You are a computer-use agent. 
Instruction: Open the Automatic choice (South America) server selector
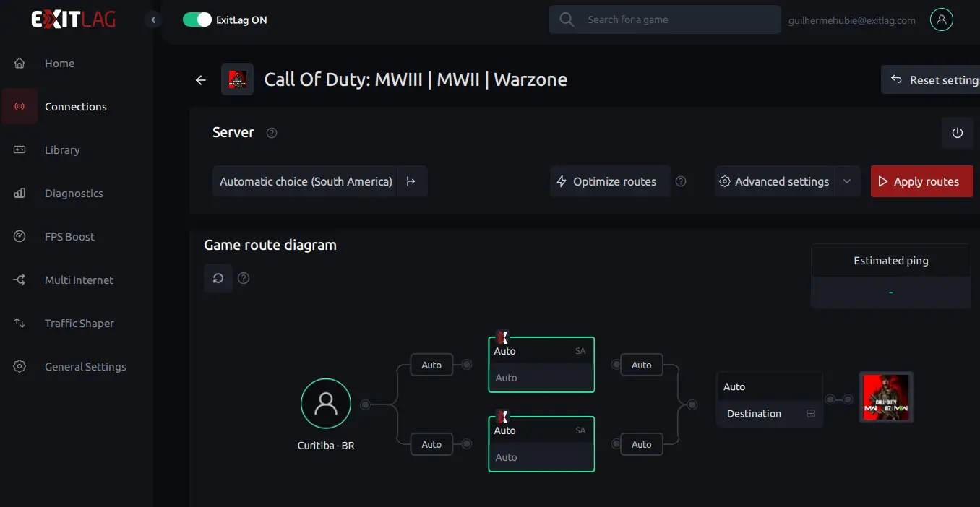click(306, 181)
